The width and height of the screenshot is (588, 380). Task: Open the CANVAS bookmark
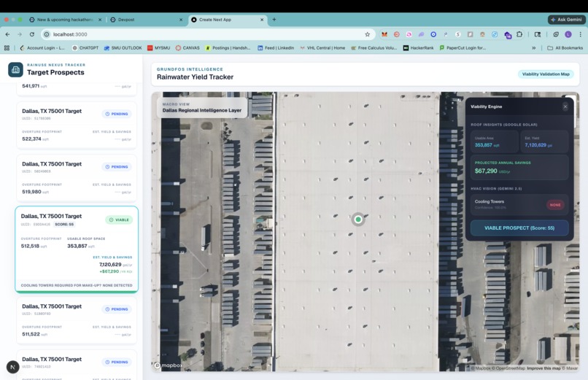point(187,48)
